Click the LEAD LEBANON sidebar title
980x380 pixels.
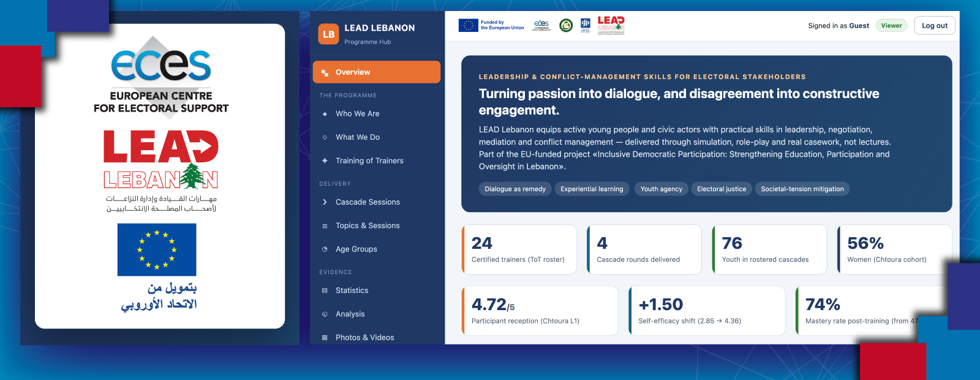[380, 28]
